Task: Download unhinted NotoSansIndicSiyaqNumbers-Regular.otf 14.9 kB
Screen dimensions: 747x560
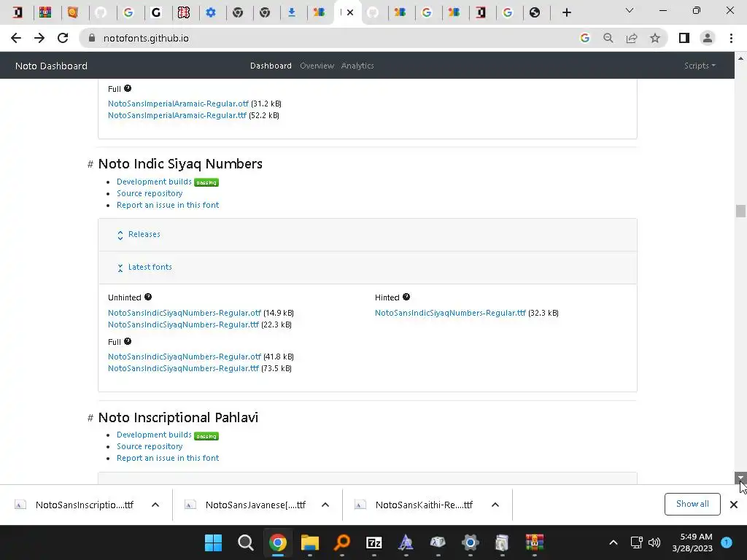Action: pyautogui.click(x=185, y=313)
